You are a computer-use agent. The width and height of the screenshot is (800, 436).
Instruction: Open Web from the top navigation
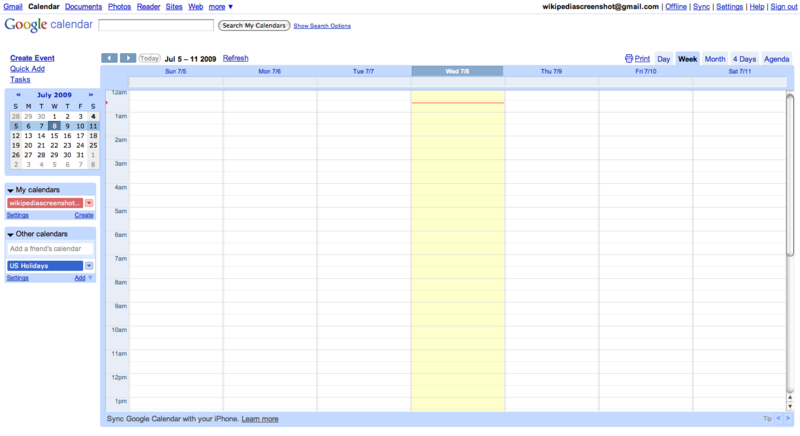pos(195,7)
